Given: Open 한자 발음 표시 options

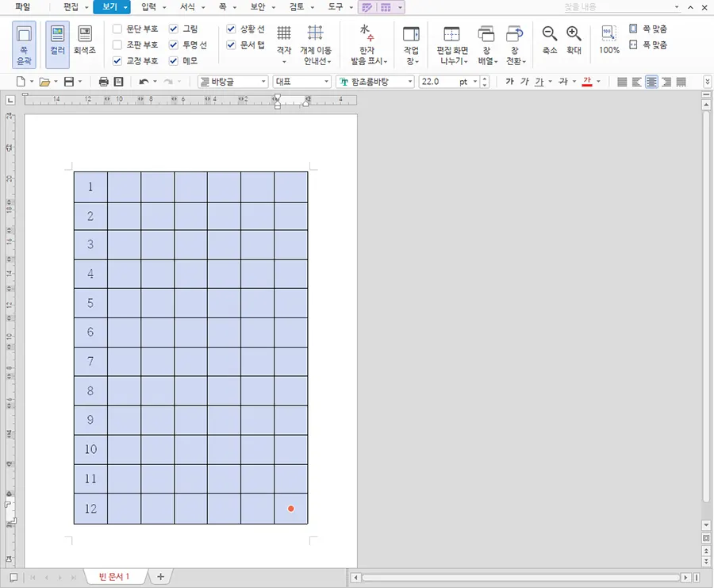Looking at the screenshot, I should 368,44.
